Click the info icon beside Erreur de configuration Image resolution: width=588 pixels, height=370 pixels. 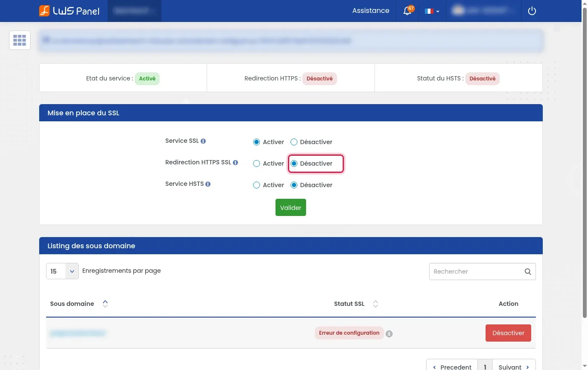tap(389, 334)
